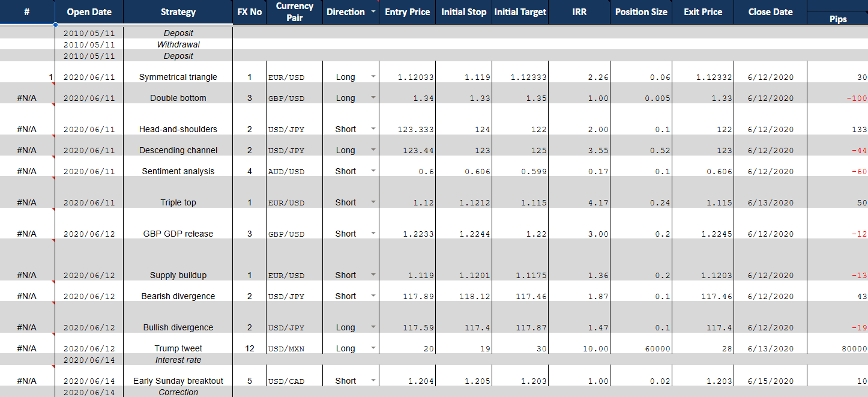868x397 pixels.
Task: Click the USD/MXN currency pair cell
Action: tap(295, 344)
